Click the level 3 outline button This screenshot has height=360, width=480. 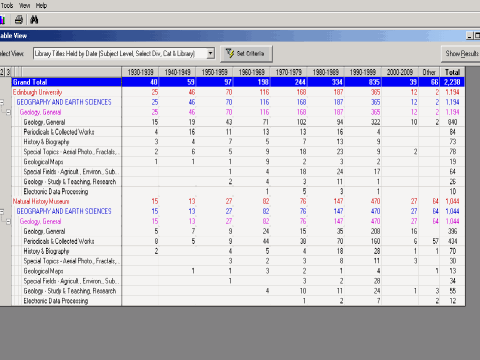tap(8, 72)
